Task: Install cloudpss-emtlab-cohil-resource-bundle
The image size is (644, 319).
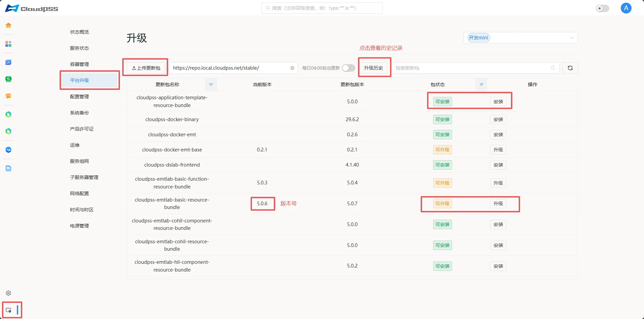Action: [498, 245]
